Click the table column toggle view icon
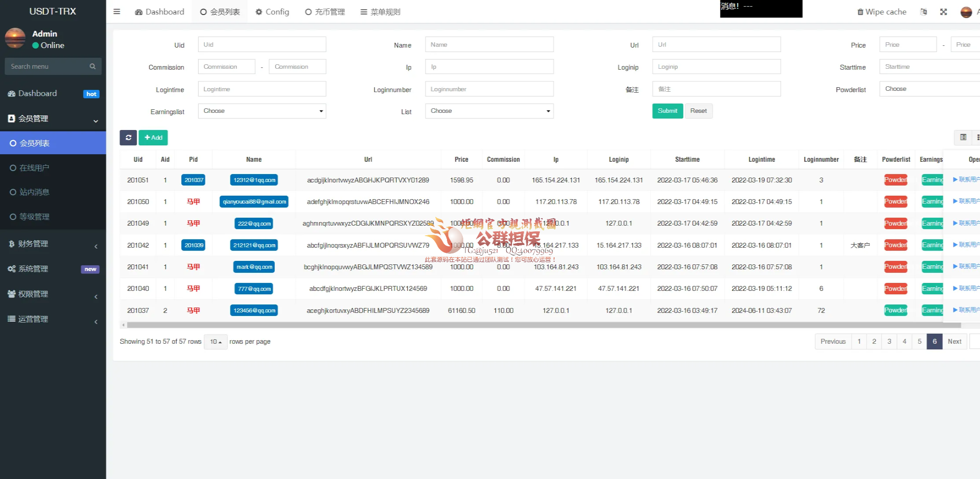980x479 pixels. coord(963,137)
